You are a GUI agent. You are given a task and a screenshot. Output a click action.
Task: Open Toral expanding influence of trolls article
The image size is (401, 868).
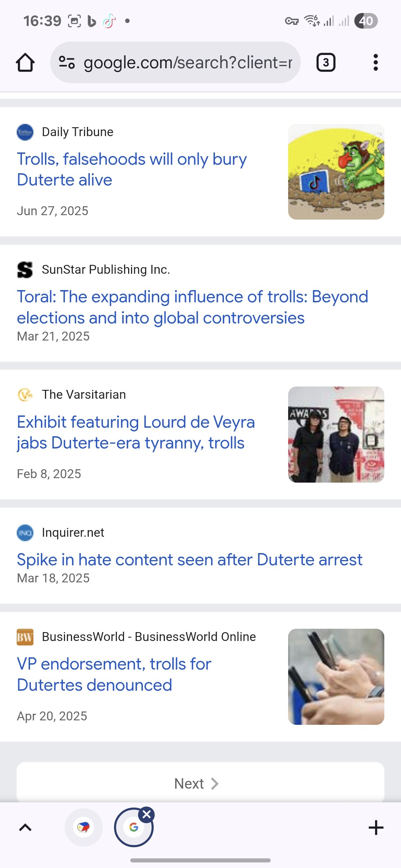(192, 307)
